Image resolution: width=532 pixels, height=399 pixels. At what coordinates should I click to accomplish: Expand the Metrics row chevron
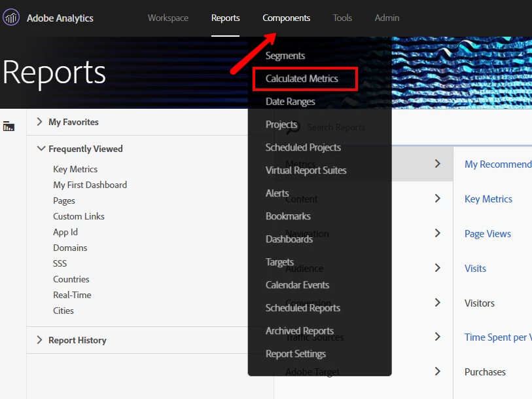tap(438, 164)
